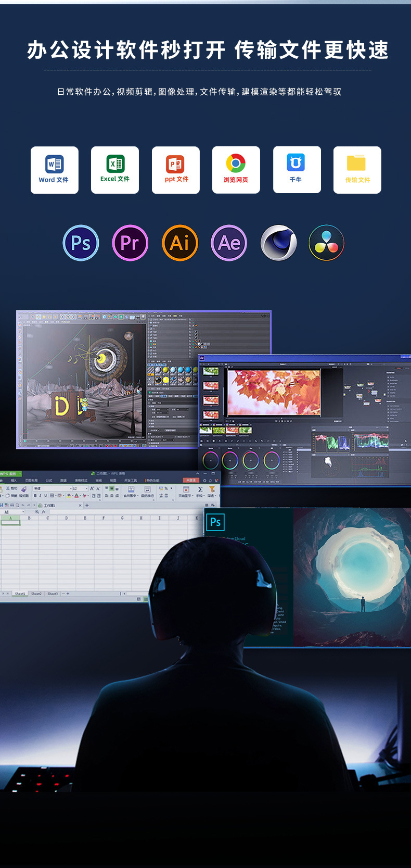Click the Illustrator Ai round icon
Image resolution: width=411 pixels, height=868 pixels.
(x=180, y=243)
